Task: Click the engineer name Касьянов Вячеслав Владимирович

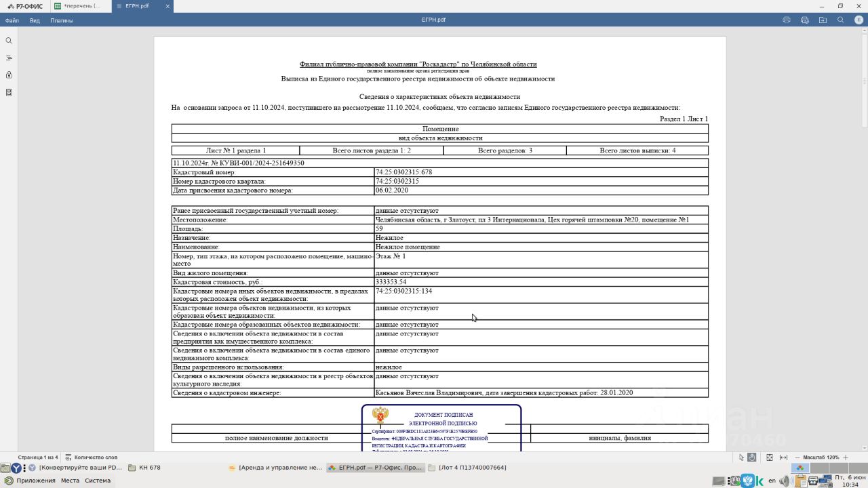Action: click(429, 392)
